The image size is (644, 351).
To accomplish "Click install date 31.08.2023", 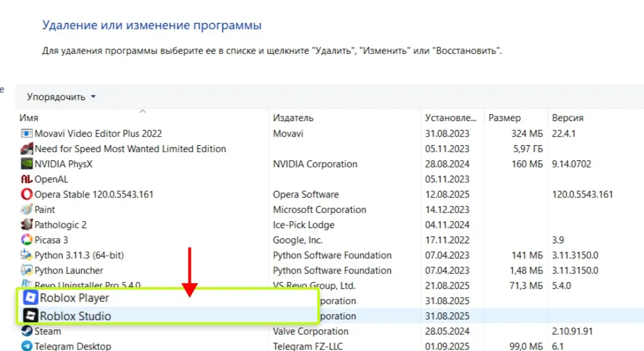I will coord(447,133).
